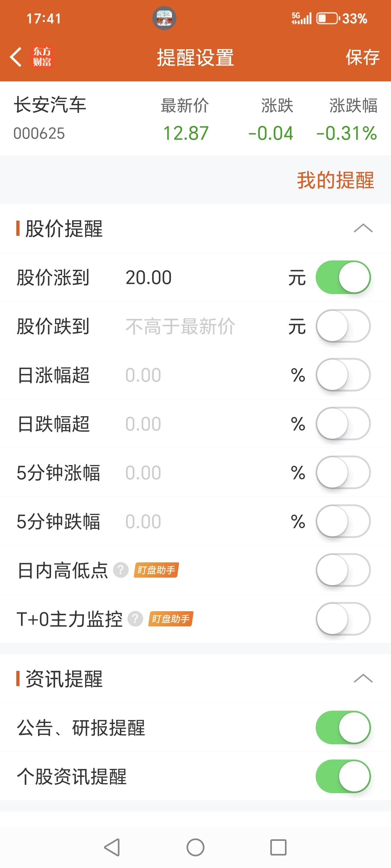Collapse the 资讯提醒 section chevron
This screenshot has height=868, width=391.
(x=363, y=678)
